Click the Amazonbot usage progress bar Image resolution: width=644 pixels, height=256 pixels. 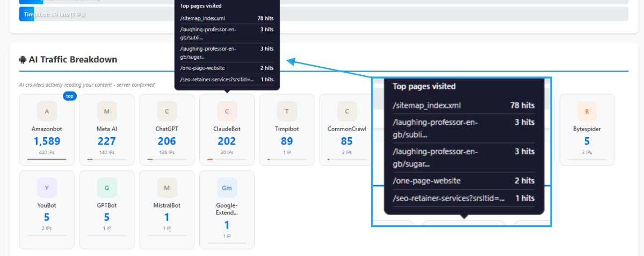click(x=47, y=159)
